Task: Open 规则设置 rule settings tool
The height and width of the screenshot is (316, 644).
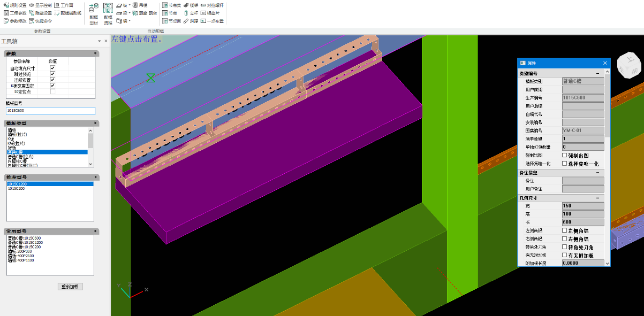Action: click(x=15, y=5)
